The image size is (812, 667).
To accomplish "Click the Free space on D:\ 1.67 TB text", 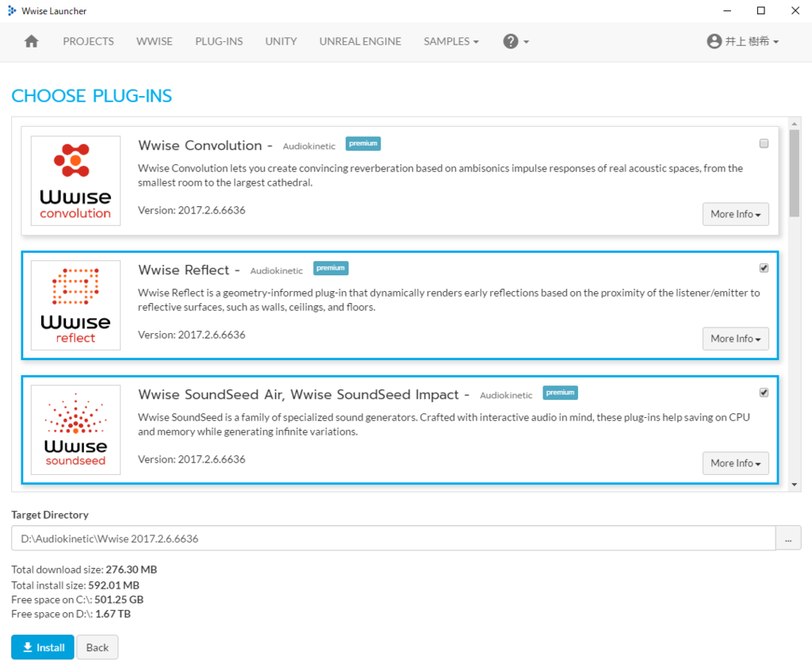I will click(71, 614).
